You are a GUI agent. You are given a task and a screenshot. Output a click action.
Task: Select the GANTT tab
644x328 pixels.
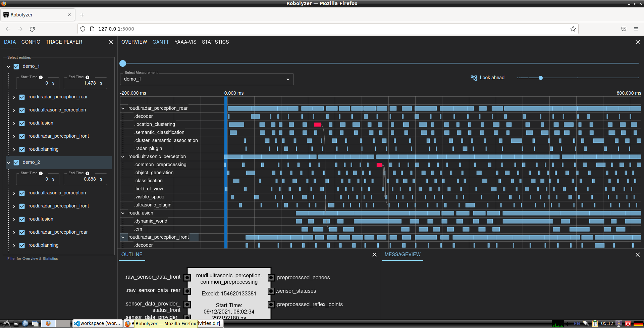(x=161, y=42)
